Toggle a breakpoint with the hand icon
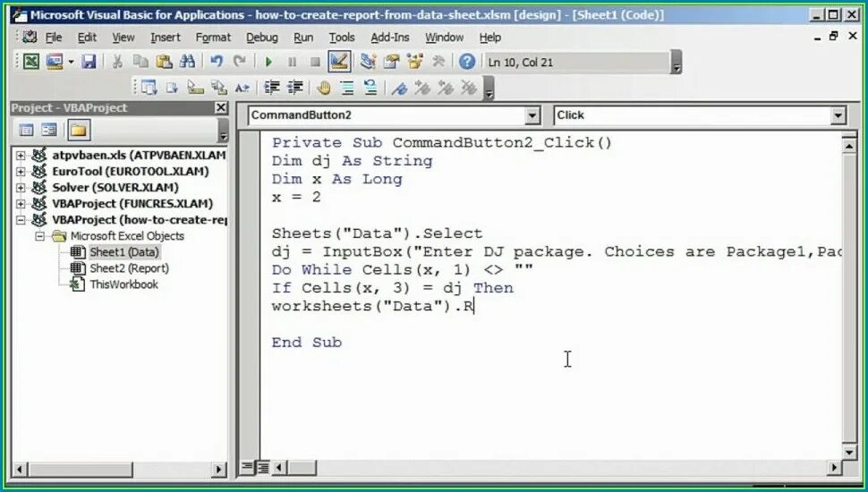Image resolution: width=868 pixels, height=492 pixels. point(324,88)
